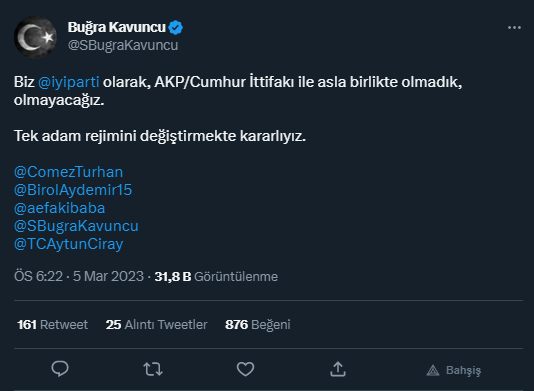Click the @SBugraKavuncu mention in the tweet body
Image resolution: width=534 pixels, height=391 pixels.
pos(76,226)
